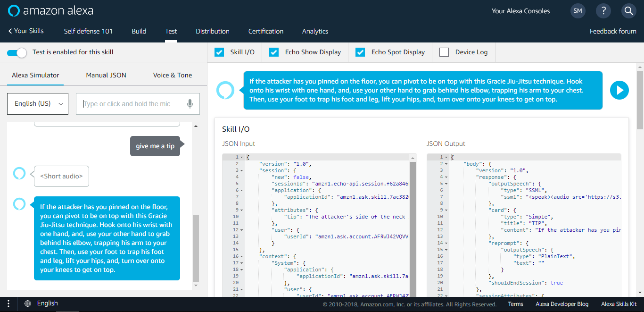This screenshot has height=312, width=644.
Task: Click the chat history scrollbar thumb
Action: click(196, 248)
